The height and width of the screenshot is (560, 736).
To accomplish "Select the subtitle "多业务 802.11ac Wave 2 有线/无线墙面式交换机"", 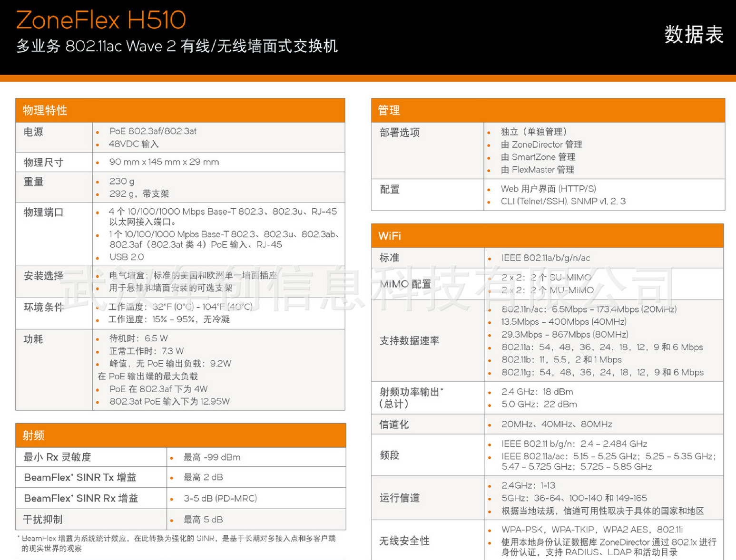I will click(177, 46).
